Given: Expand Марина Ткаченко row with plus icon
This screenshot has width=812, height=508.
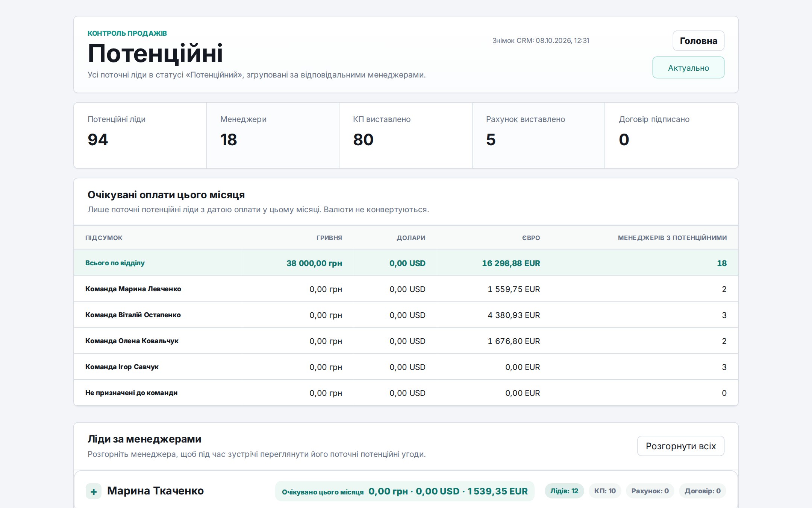Looking at the screenshot, I should [94, 491].
